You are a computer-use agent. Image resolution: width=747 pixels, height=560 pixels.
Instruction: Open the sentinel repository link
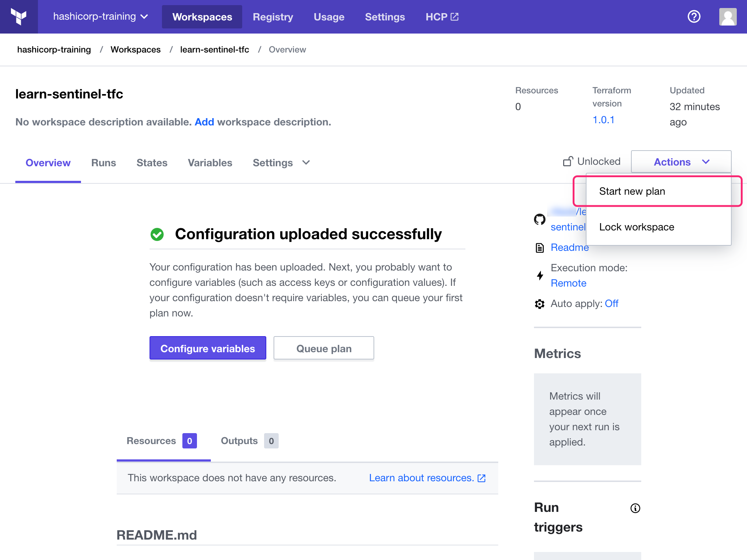pos(568,227)
